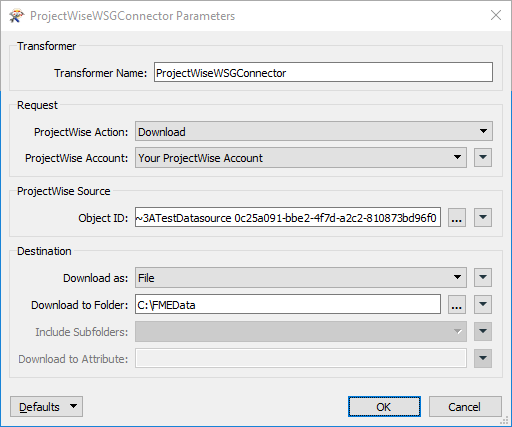The image size is (512, 427).
Task: Open the Download as side arrow menu
Action: (483, 278)
